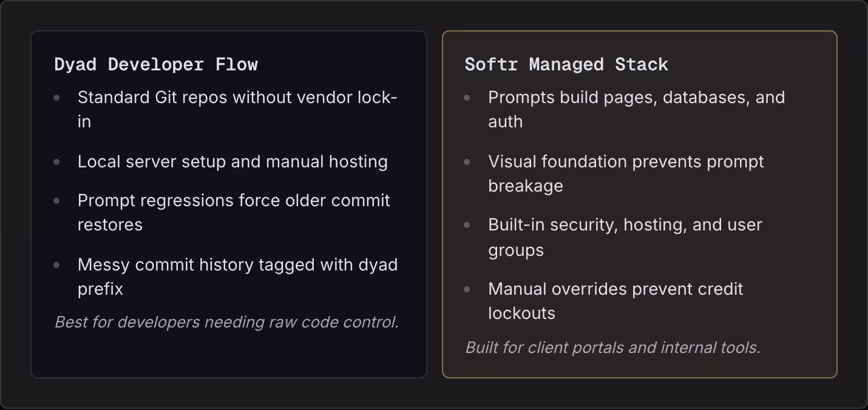Click the 'Softr Managed Stack' heading
The height and width of the screenshot is (410, 868).
(566, 64)
